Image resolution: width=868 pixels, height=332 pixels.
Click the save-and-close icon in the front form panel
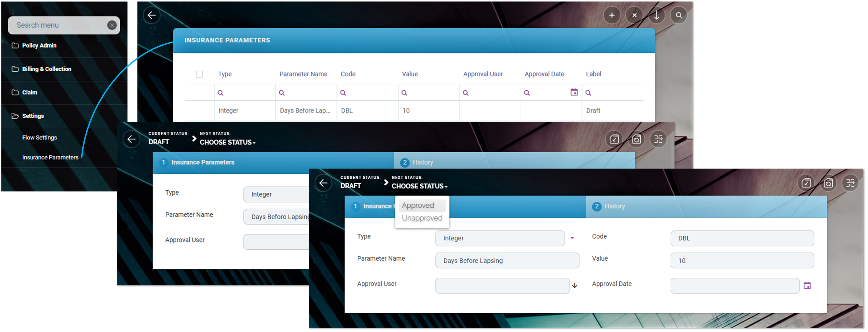806,183
